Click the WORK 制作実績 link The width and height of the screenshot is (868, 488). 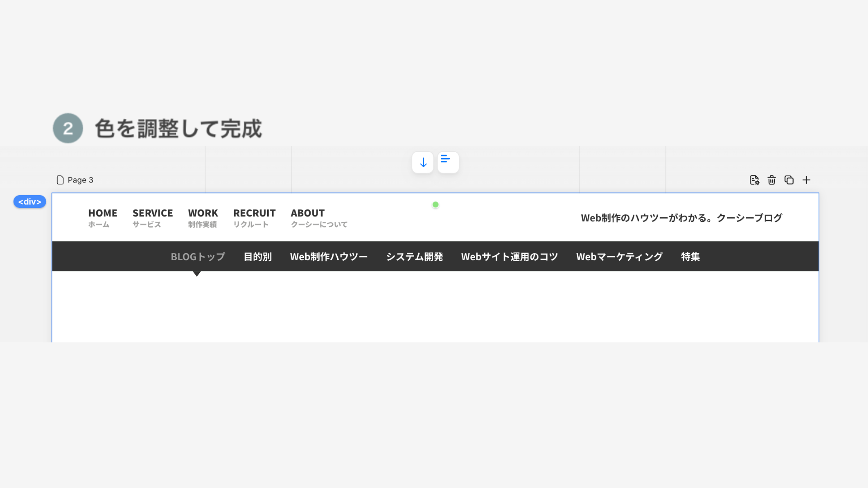click(x=203, y=217)
